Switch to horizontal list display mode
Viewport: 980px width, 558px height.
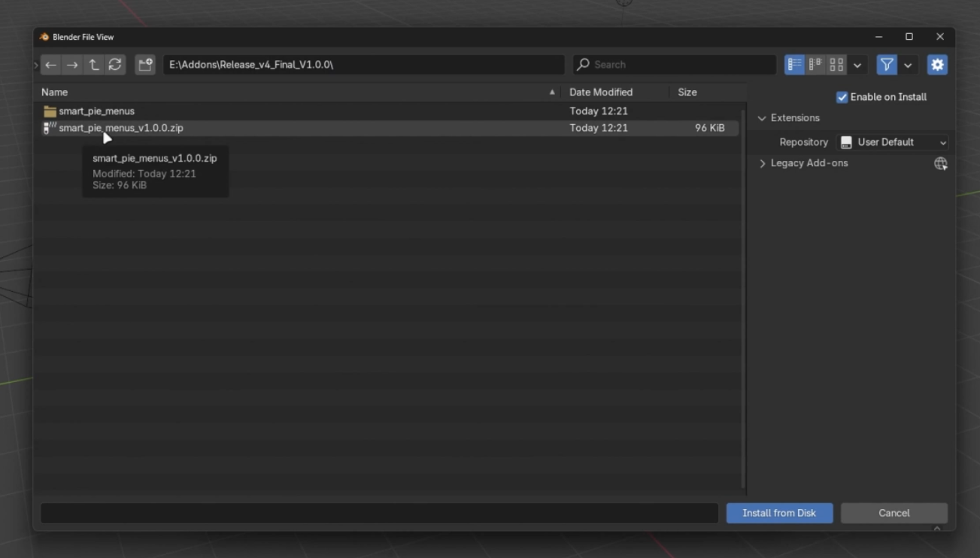tap(815, 65)
